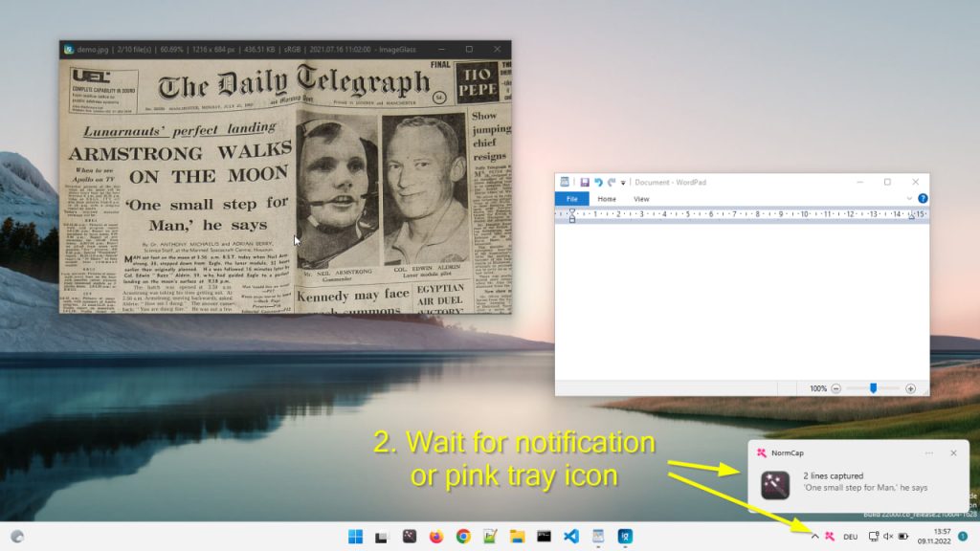Maximize the ImageGlass window

pos(469,49)
